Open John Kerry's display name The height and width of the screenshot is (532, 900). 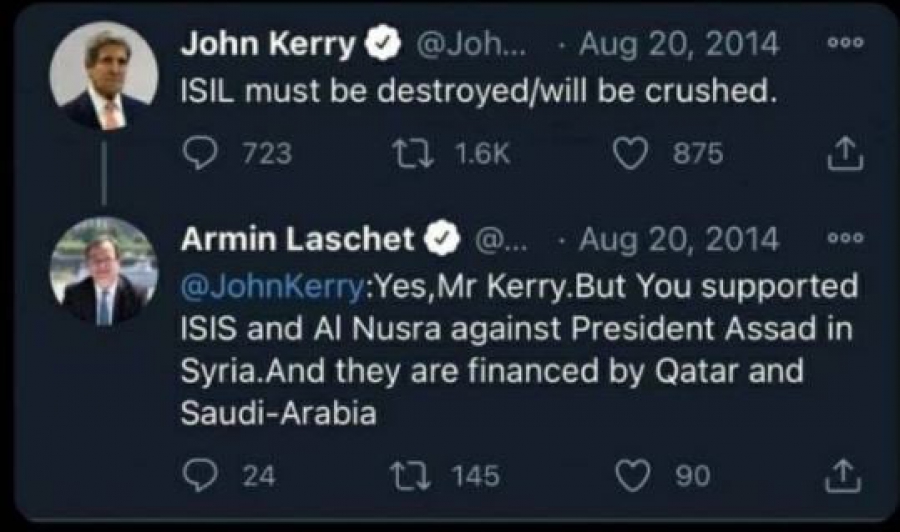[267, 45]
